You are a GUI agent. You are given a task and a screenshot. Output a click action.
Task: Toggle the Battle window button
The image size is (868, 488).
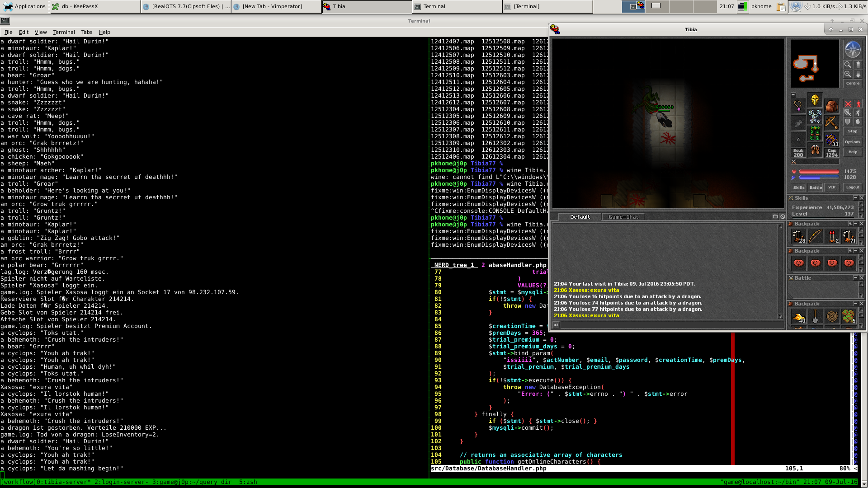816,188
